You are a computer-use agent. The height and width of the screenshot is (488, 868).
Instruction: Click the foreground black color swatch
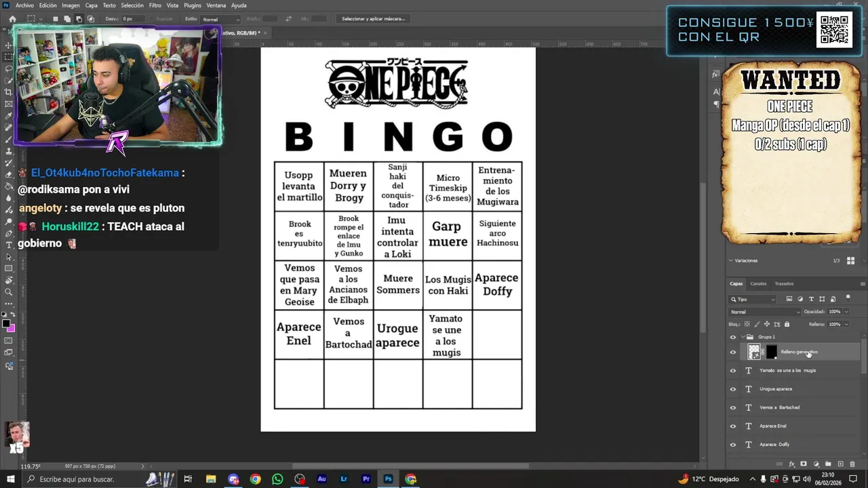point(5,323)
